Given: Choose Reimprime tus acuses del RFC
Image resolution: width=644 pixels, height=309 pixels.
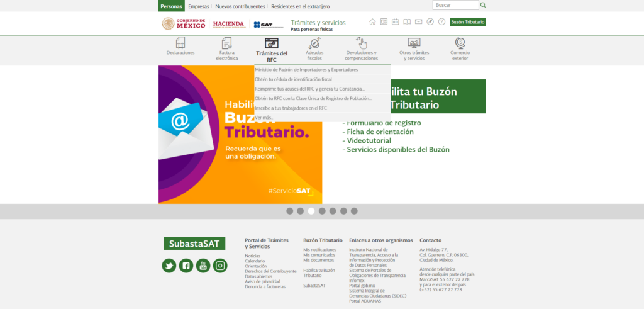Looking at the screenshot, I should coord(323,89).
